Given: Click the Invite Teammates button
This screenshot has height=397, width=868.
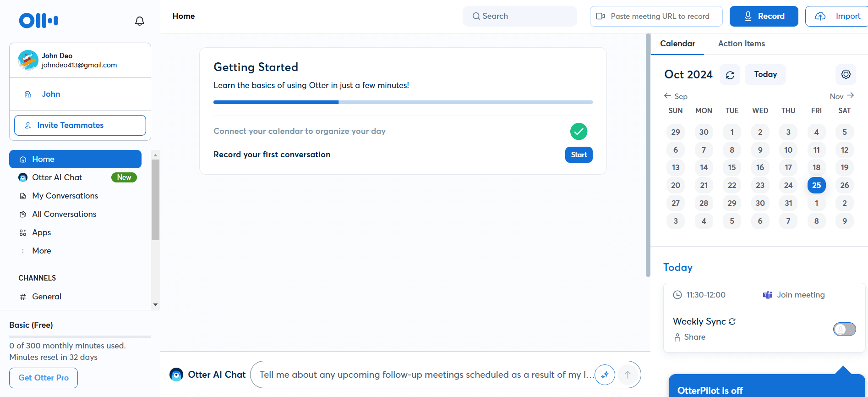Looking at the screenshot, I should [x=80, y=125].
